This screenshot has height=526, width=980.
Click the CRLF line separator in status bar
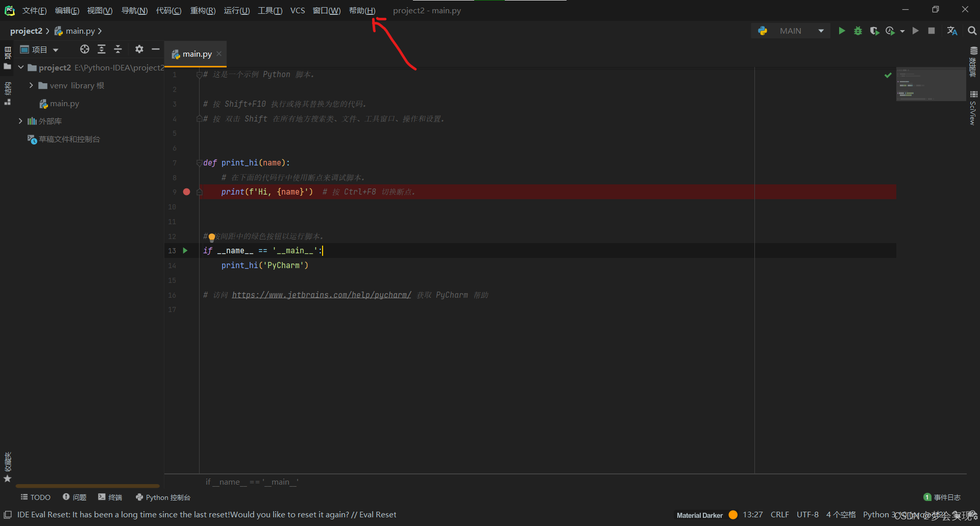click(780, 515)
